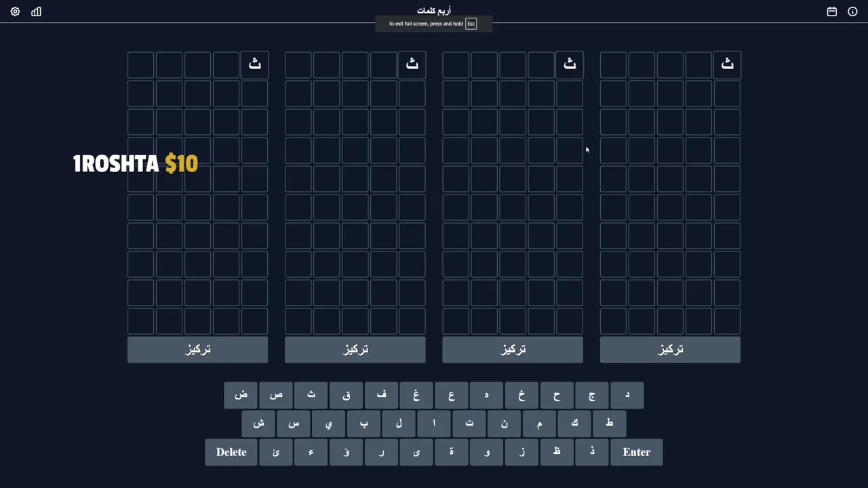Tap the و key on the keyboard
Viewport: 868px width, 488px height.
pyautogui.click(x=486, y=452)
